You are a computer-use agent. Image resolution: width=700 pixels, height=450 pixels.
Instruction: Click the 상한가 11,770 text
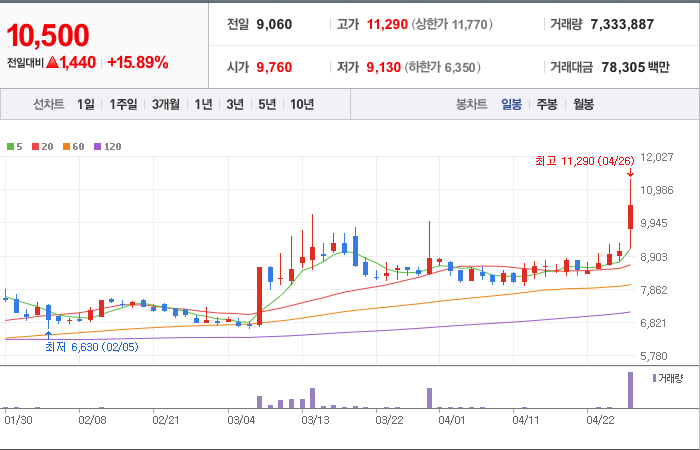tap(452, 24)
